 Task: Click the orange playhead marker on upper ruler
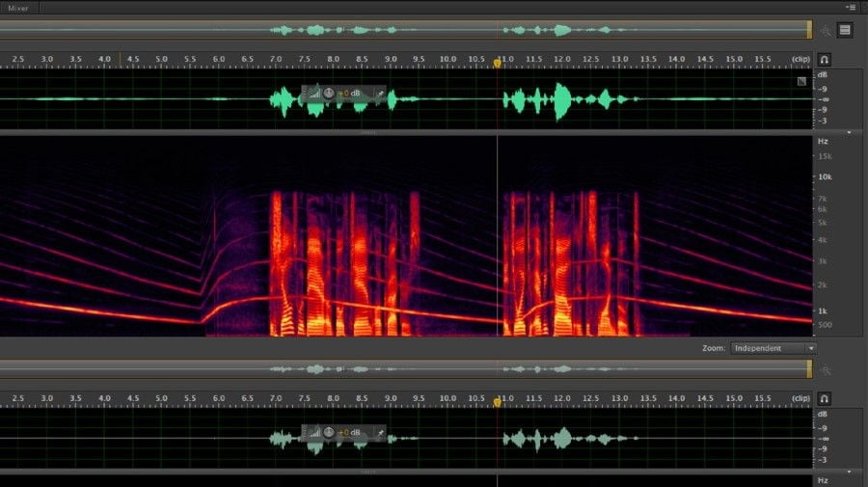click(x=498, y=63)
